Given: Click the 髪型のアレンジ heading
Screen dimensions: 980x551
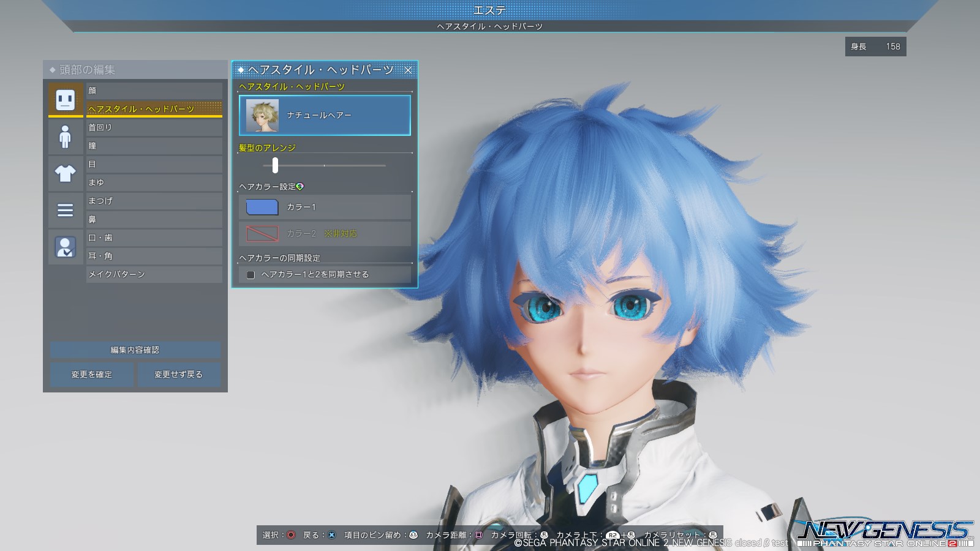Looking at the screenshot, I should click(267, 148).
